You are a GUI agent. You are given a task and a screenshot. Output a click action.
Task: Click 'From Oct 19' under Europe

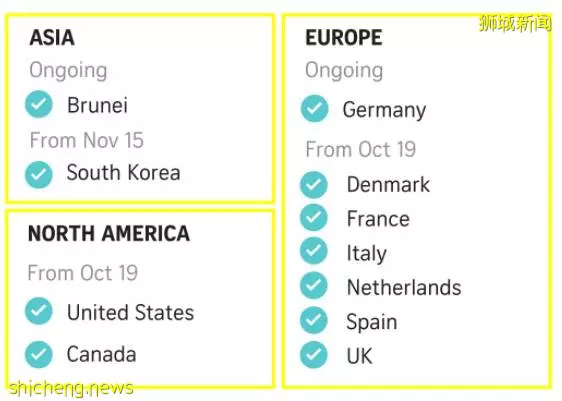point(361,149)
